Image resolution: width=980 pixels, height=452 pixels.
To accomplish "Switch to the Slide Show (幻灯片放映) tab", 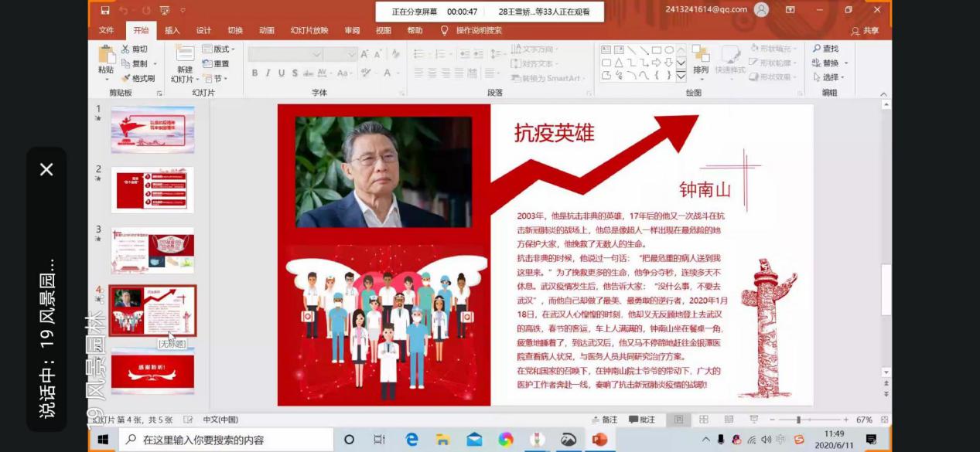I will [x=309, y=30].
